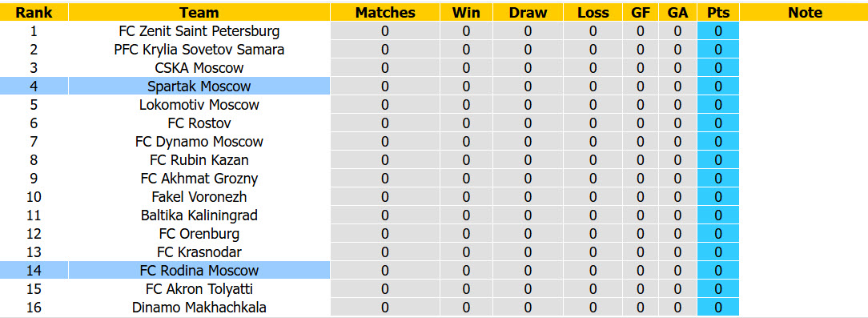Open Lokomotiv Moscow team entry
This screenshot has width=868, height=318.
199,105
